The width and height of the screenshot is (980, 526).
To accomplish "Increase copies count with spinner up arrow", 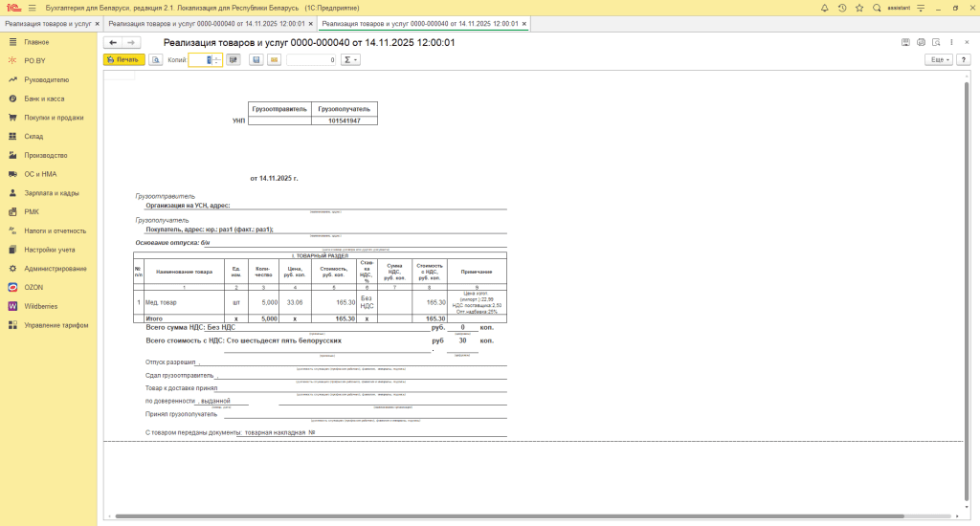I will pos(217,56).
